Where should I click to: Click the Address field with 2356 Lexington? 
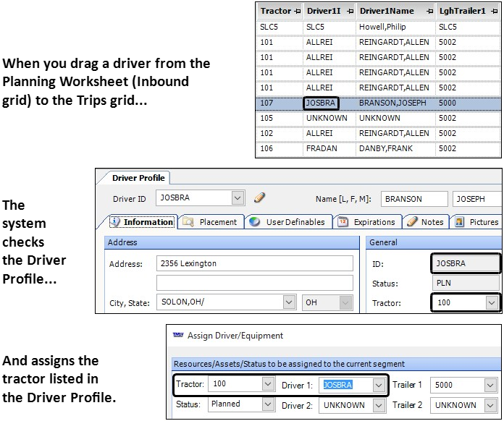click(254, 263)
